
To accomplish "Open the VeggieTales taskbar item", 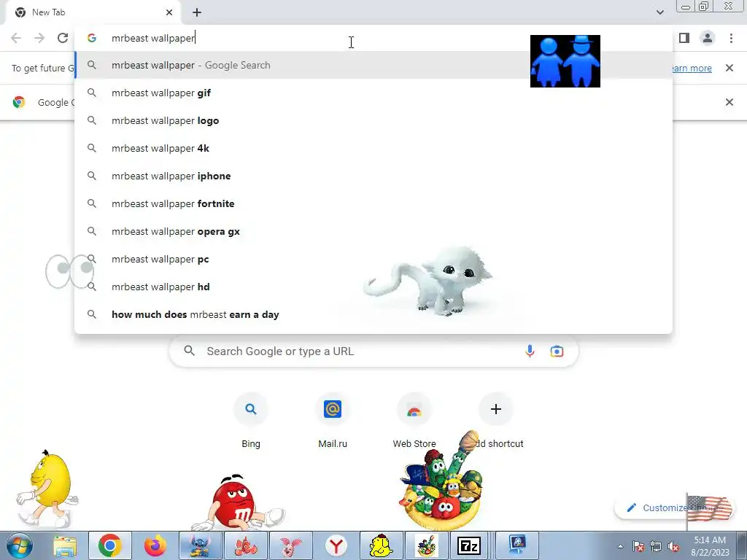I will pos(426,545).
